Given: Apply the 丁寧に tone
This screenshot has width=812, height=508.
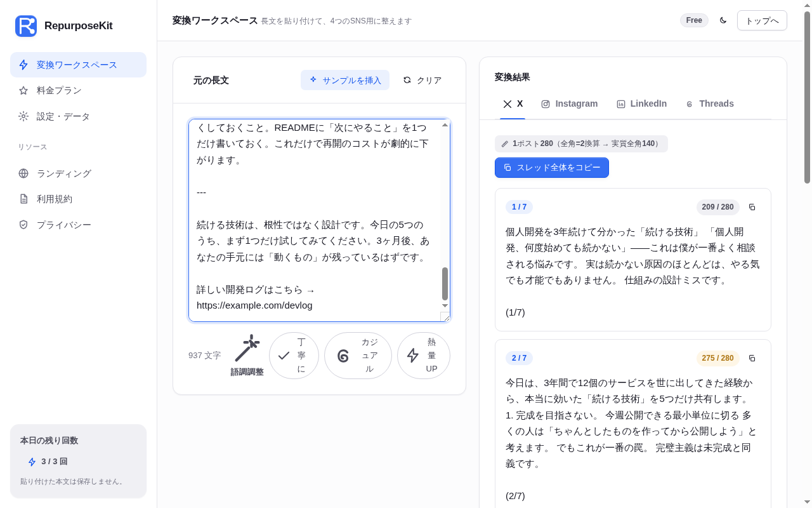Looking at the screenshot, I should point(294,356).
